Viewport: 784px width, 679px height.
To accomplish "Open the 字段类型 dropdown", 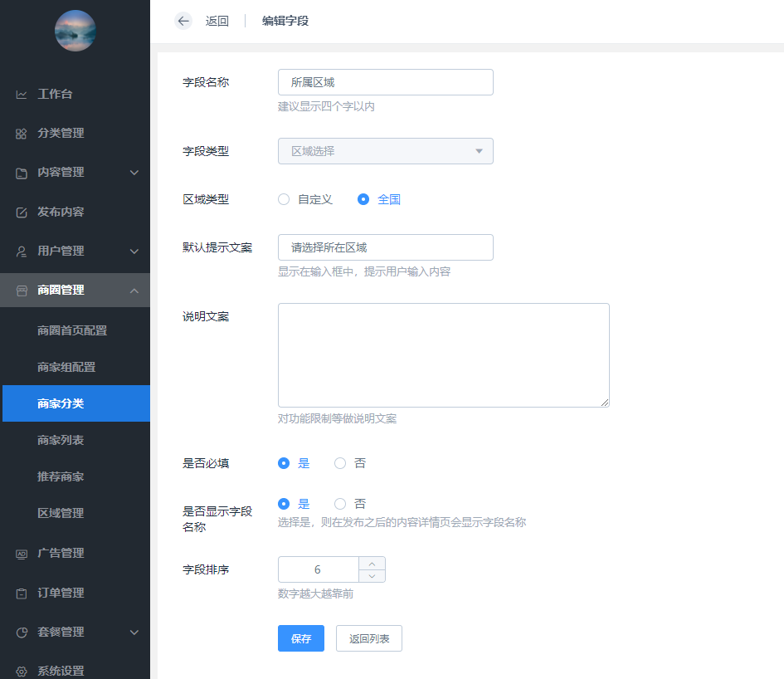I will tap(385, 151).
